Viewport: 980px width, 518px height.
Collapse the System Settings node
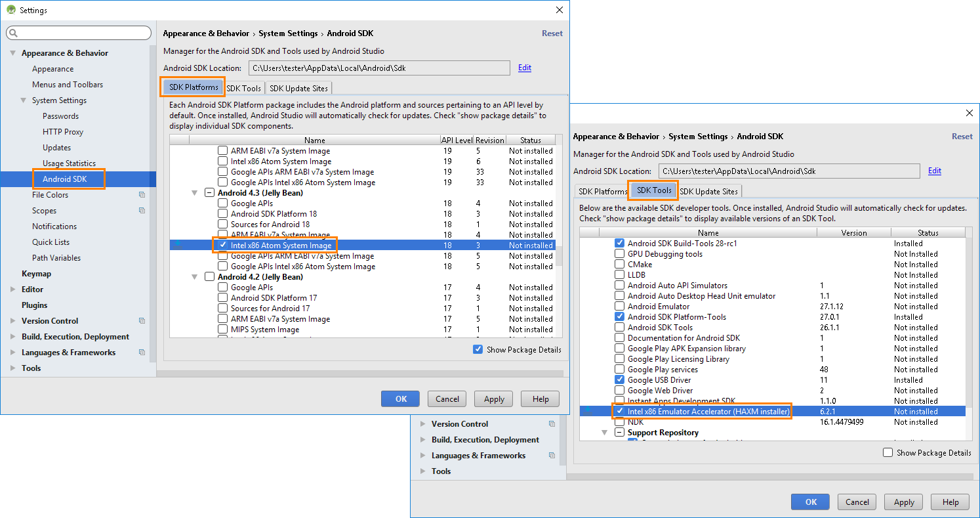coord(23,100)
